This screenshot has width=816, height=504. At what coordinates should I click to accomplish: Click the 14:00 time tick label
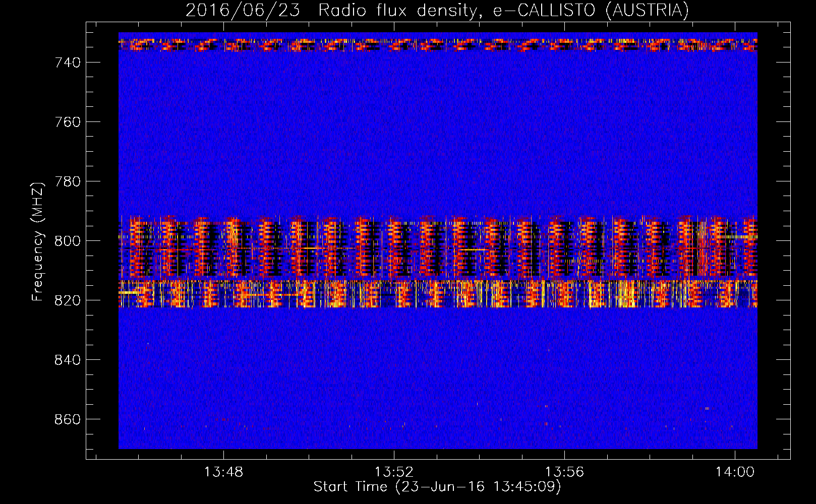coord(735,472)
